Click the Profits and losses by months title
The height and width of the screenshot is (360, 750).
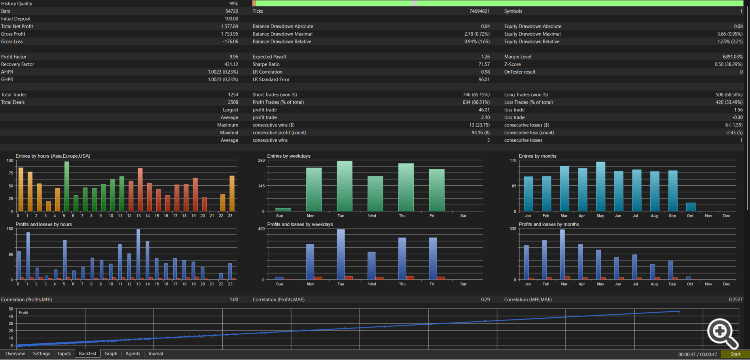(549, 224)
